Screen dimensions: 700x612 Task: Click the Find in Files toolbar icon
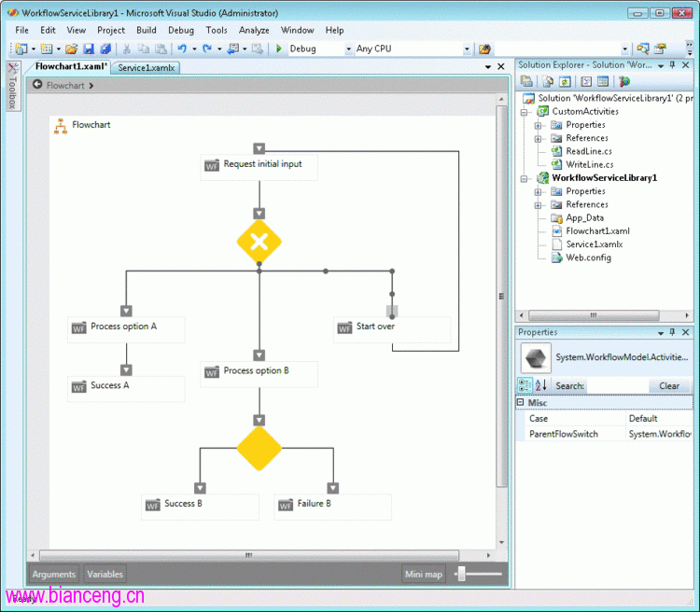pyautogui.click(x=484, y=49)
